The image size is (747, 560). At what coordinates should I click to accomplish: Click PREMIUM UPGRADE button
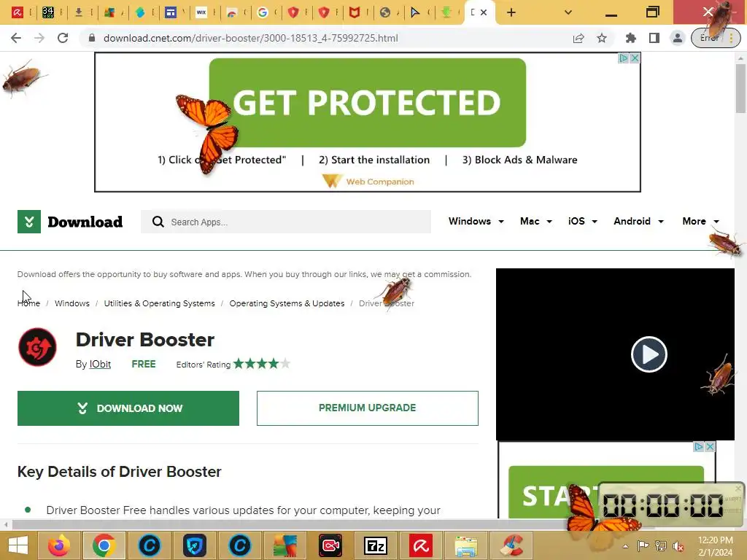pyautogui.click(x=368, y=408)
